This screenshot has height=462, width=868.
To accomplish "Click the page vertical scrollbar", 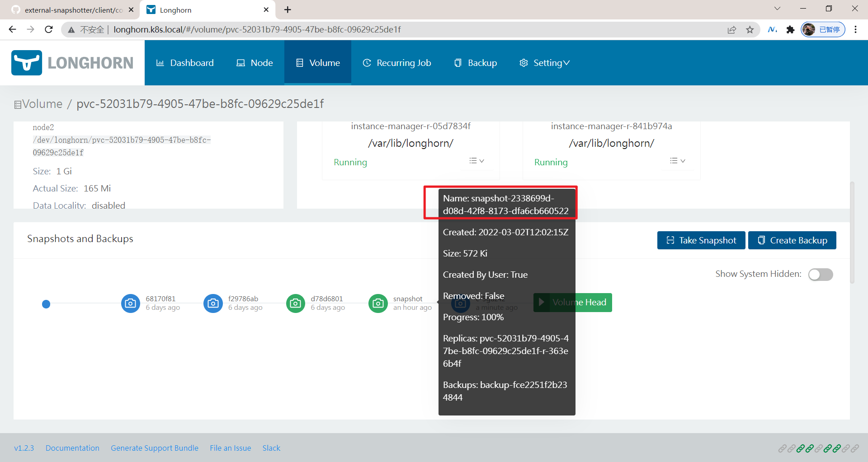I will (x=852, y=233).
